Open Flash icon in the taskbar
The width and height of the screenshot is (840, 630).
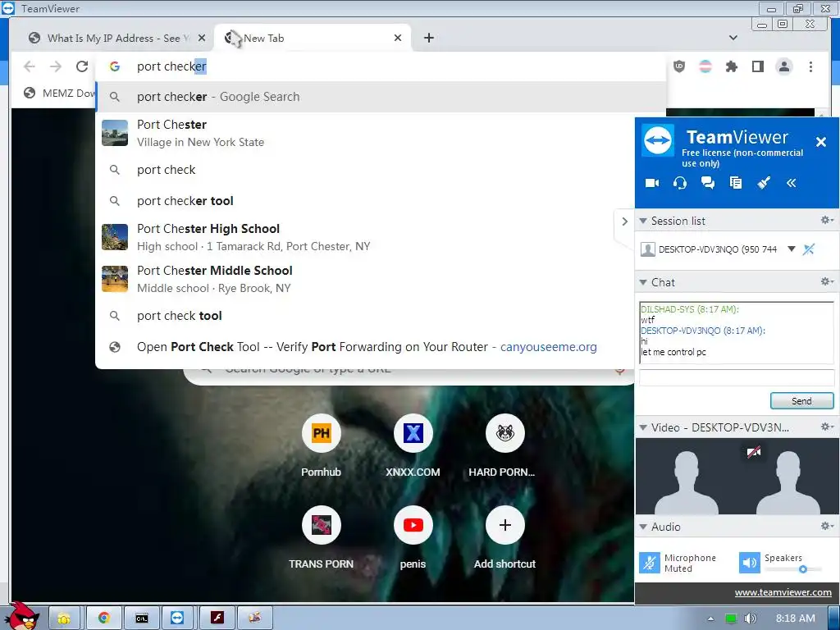point(217,619)
